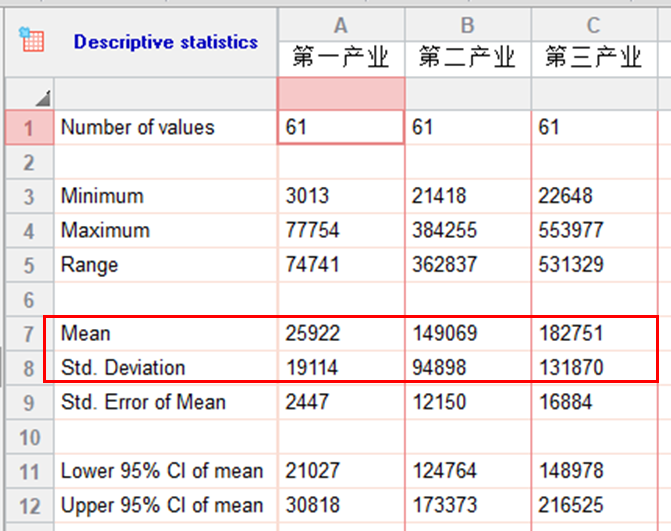Select column B header

tap(467, 25)
